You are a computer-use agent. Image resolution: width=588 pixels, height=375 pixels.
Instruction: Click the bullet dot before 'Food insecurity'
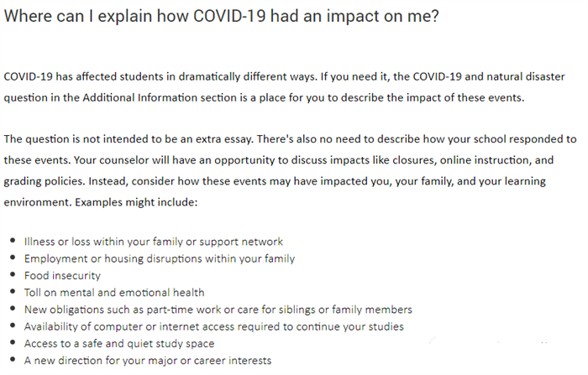pyautogui.click(x=13, y=274)
